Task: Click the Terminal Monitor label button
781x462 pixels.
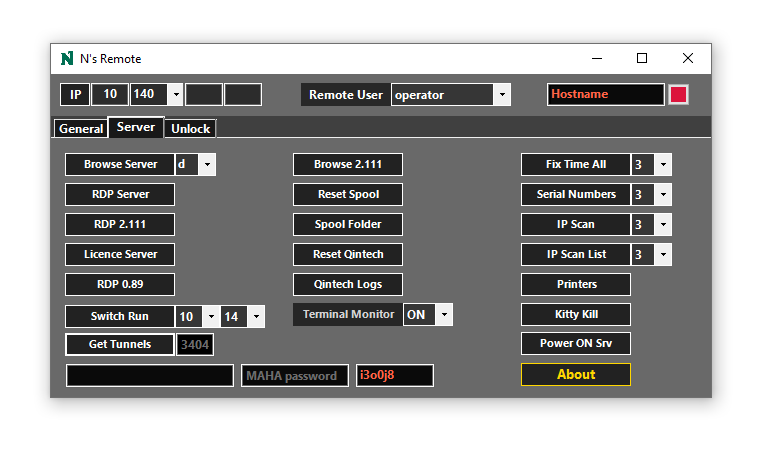Action: (348, 314)
